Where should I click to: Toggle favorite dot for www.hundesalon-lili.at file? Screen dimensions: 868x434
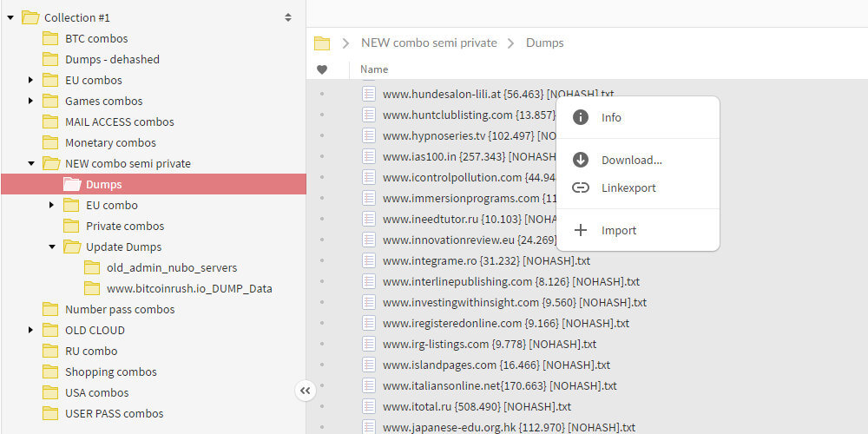tap(322, 94)
